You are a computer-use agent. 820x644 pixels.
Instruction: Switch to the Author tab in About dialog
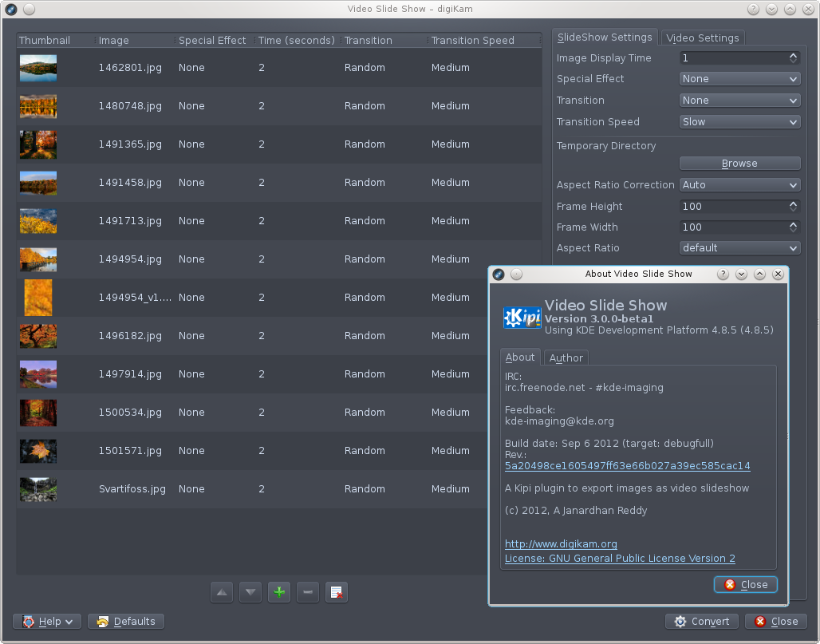point(566,358)
